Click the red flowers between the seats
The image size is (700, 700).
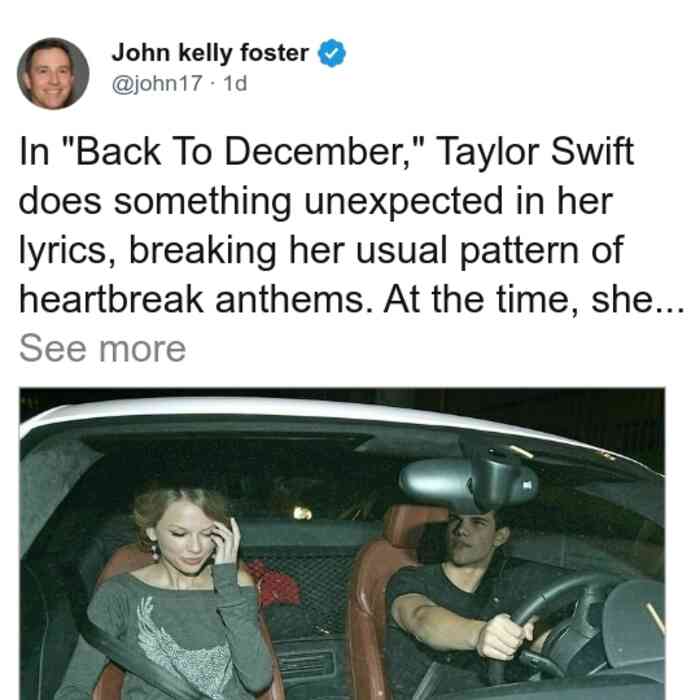[274, 584]
